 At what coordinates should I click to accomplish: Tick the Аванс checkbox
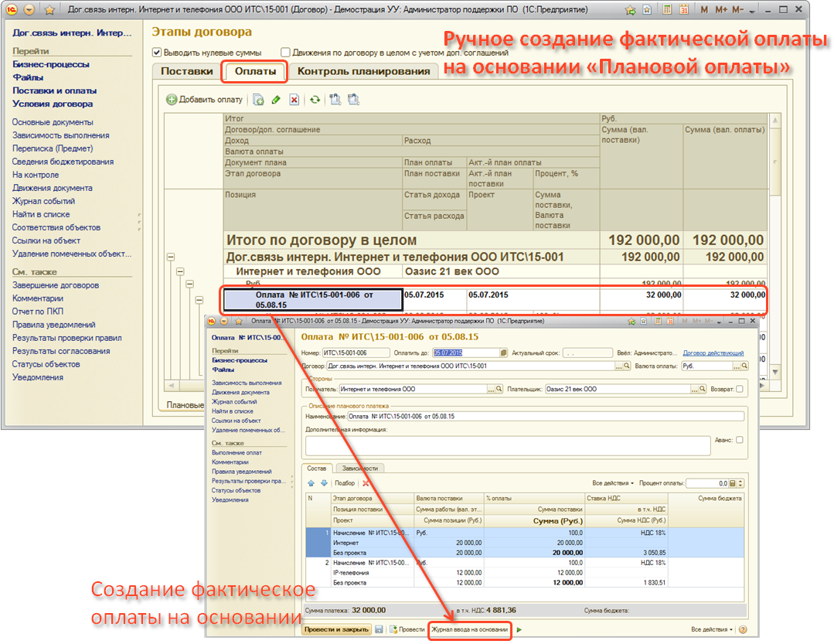740,440
